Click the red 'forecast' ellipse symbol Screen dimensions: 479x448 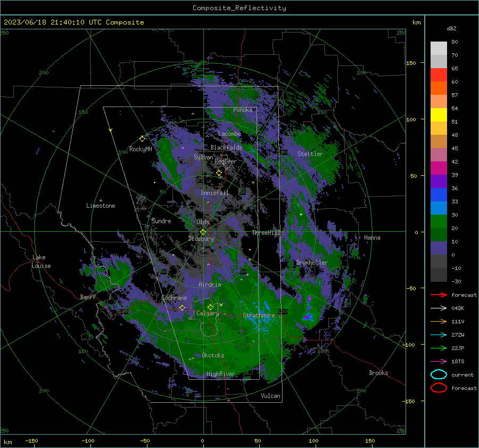click(439, 388)
